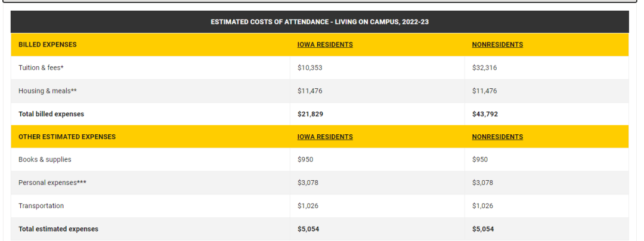Select the $10,353 Iowa tuition value
Screen dimensions: 644x241
(310, 68)
